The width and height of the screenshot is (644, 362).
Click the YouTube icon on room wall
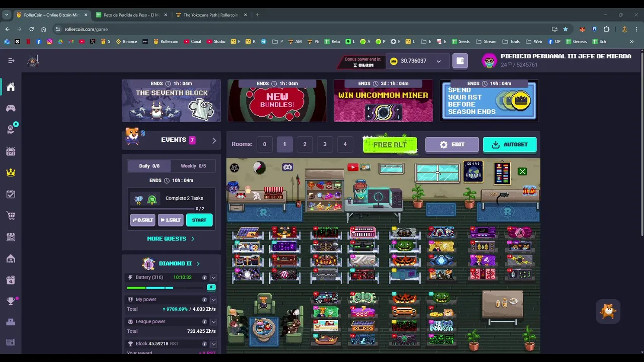tap(353, 167)
